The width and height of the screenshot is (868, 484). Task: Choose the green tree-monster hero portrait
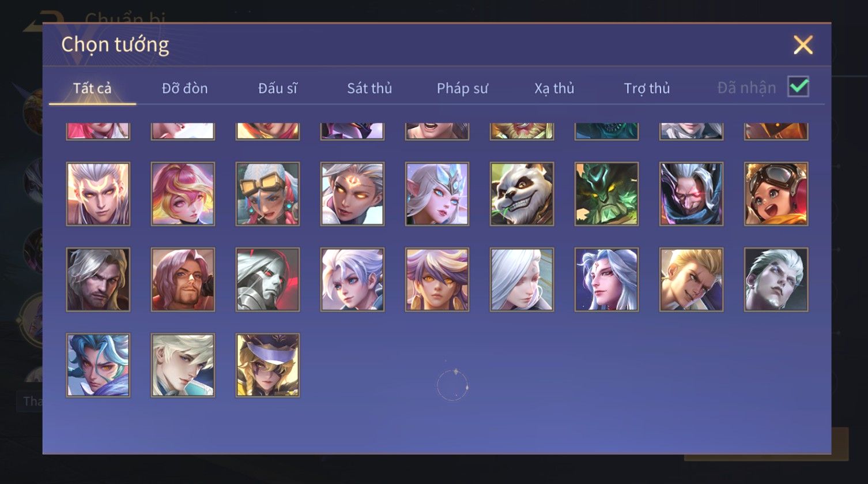(606, 194)
